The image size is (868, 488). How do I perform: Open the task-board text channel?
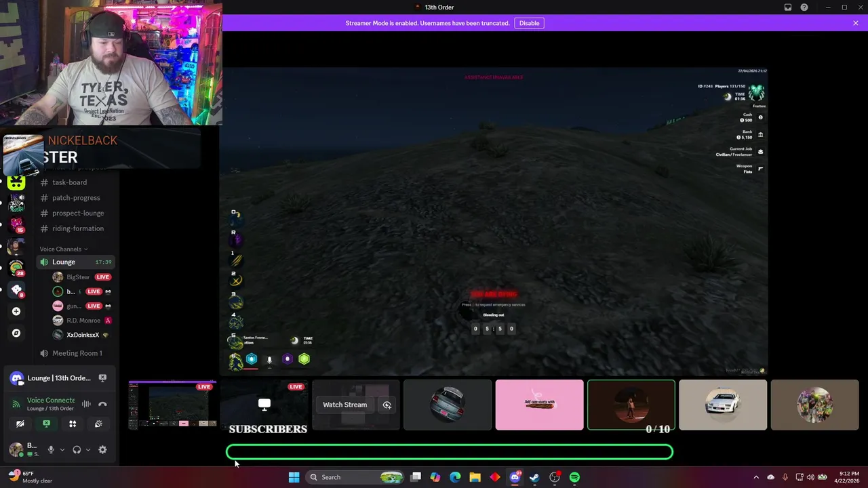[70, 182]
